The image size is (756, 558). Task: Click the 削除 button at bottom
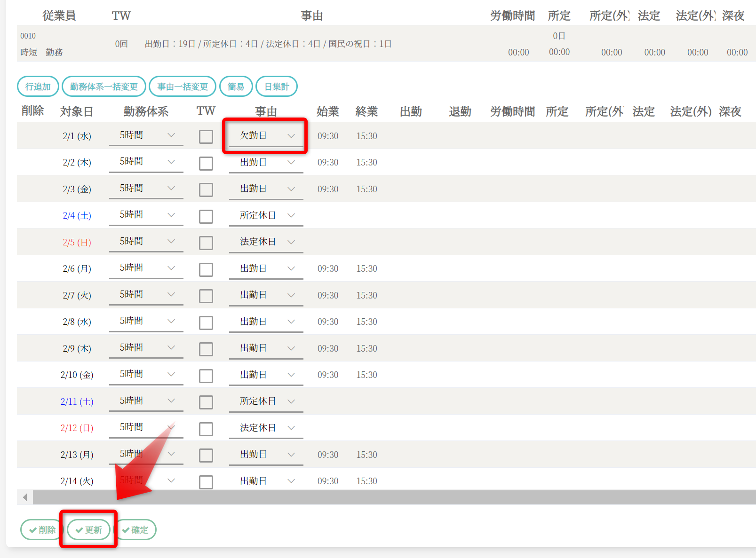[41, 530]
